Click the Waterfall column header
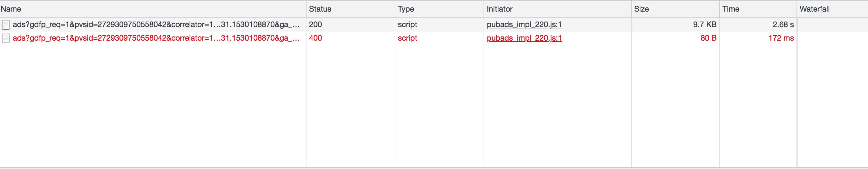 click(x=815, y=9)
